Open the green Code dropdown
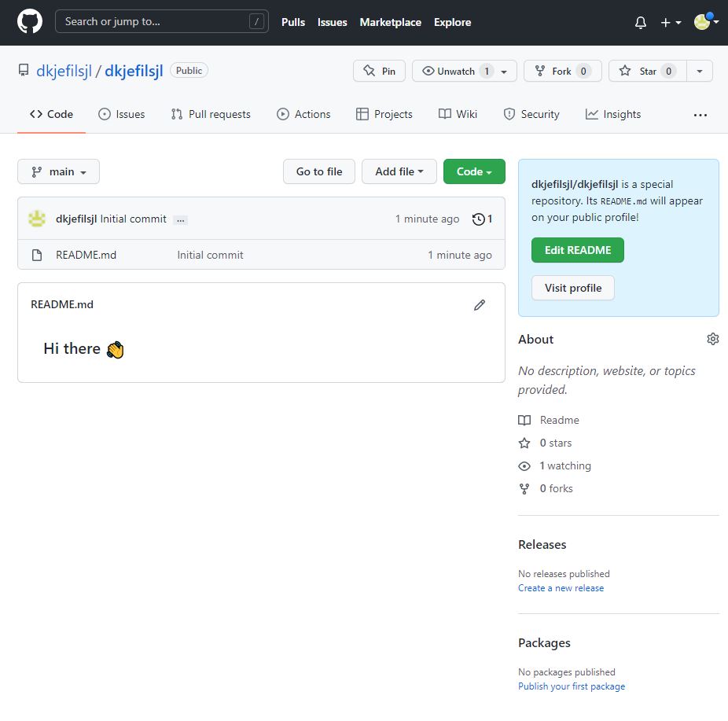 [474, 171]
